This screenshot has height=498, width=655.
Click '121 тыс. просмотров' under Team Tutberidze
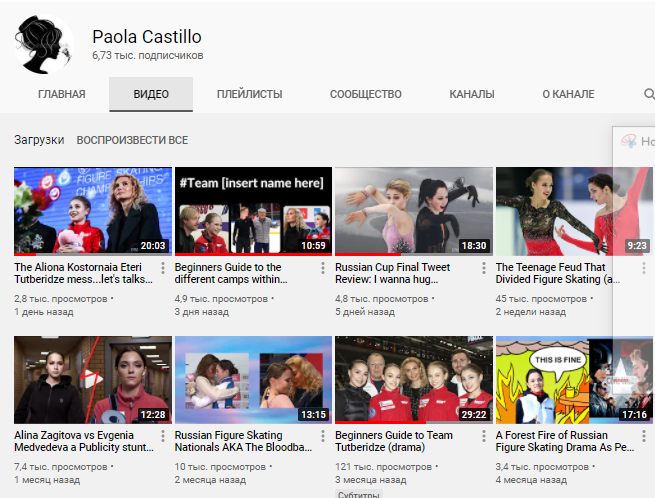(383, 467)
